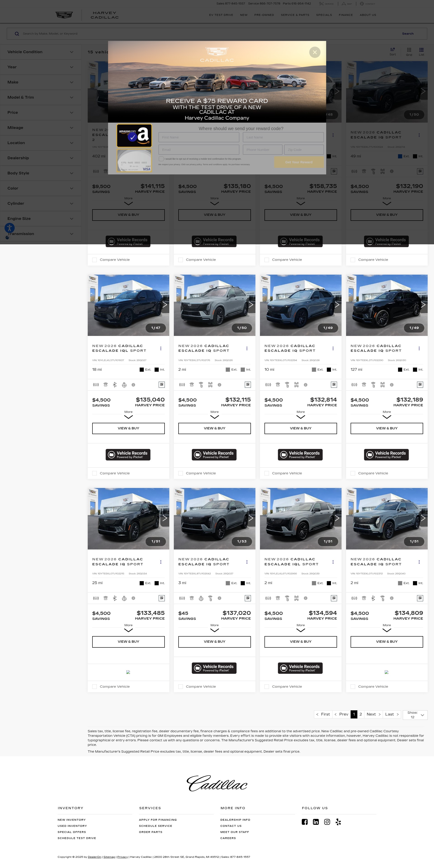Click Get Your Reward button
This screenshot has width=434, height=868.
299,162
